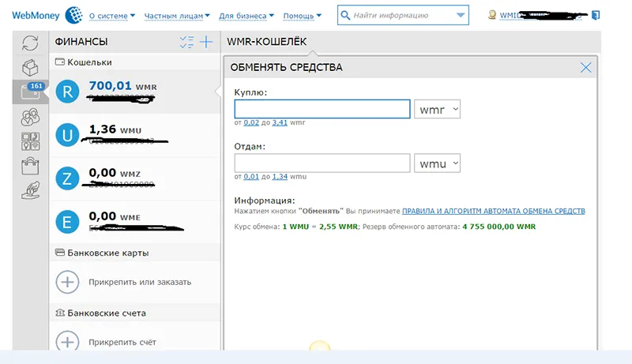This screenshot has height=364, width=632.
Task: Open the О системе menu
Action: 111,15
